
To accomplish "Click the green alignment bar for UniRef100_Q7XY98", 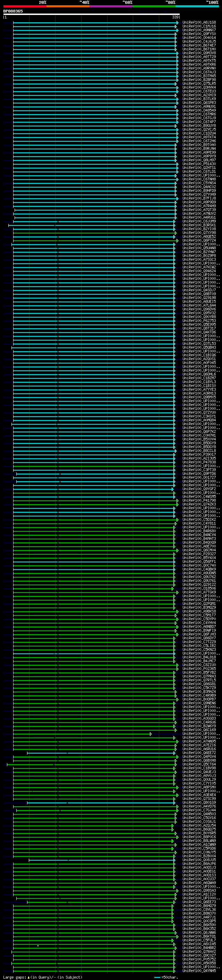I will click(x=94, y=233).
